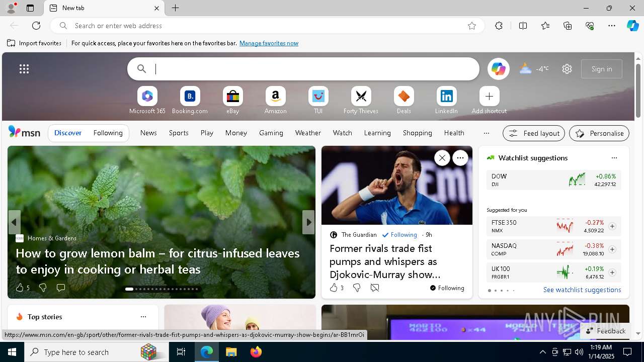Like the lemon balm article
This screenshot has width=644, height=362.
[22, 288]
